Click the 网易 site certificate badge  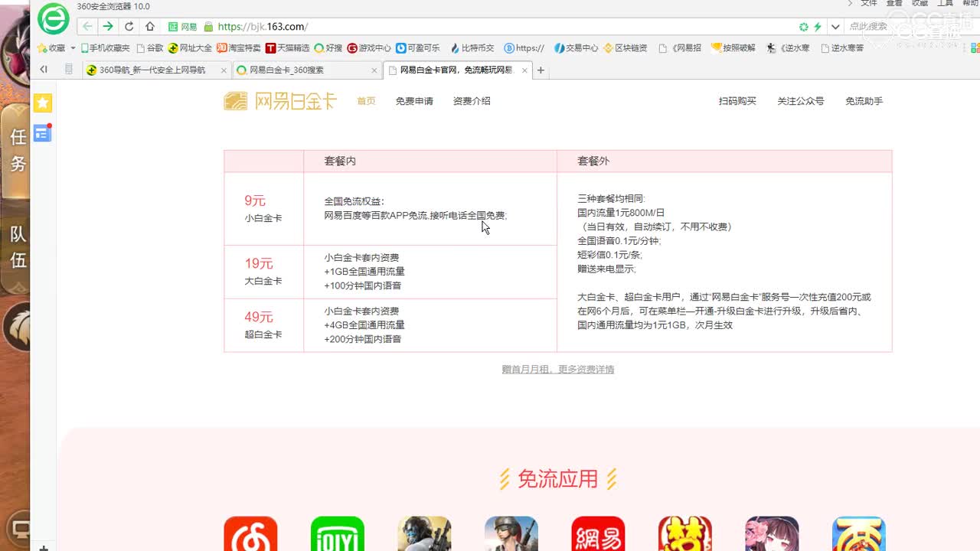pos(183,27)
